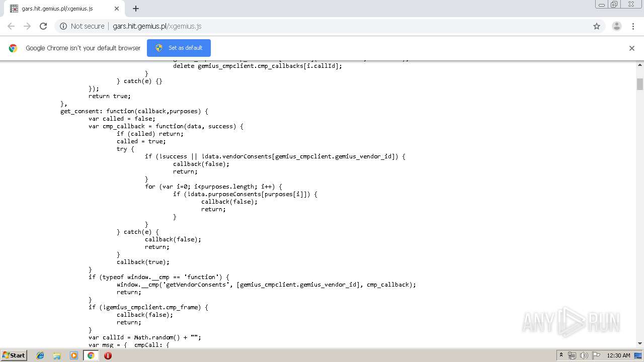The width and height of the screenshot is (644, 362).
Task: Click the Chrome logo in the infobar
Action: [x=13, y=48]
